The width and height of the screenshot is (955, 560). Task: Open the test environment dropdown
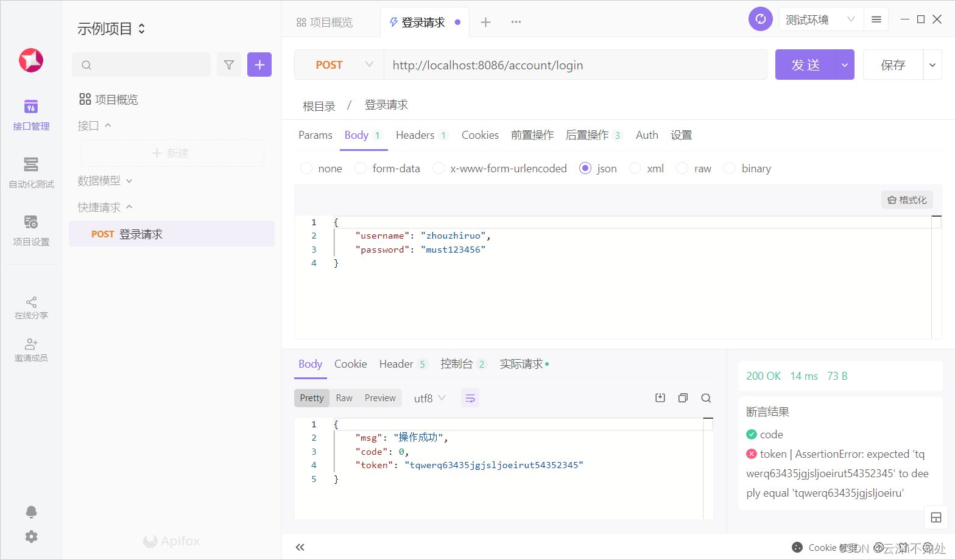point(820,19)
